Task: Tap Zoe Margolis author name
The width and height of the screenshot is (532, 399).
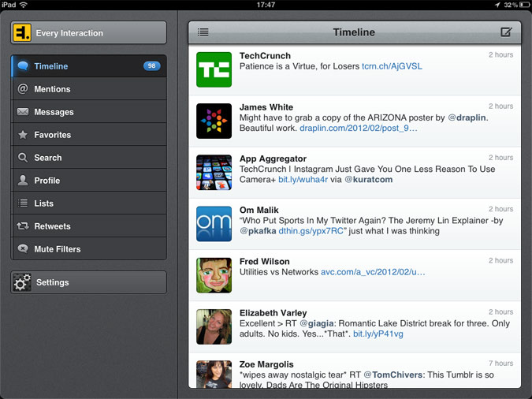Action: [x=266, y=364]
